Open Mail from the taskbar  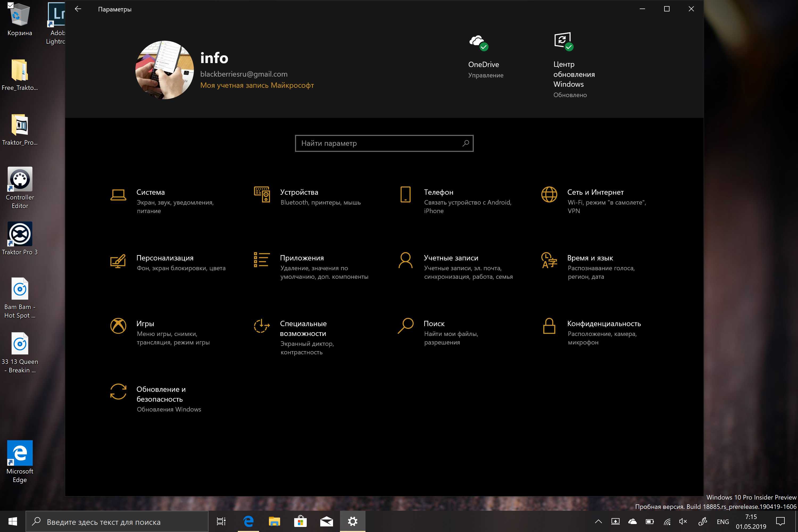click(326, 521)
